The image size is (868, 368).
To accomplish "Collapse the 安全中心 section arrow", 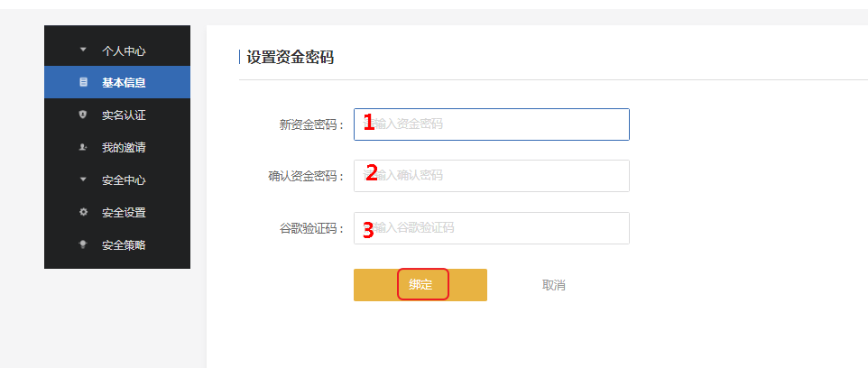I will [x=84, y=179].
